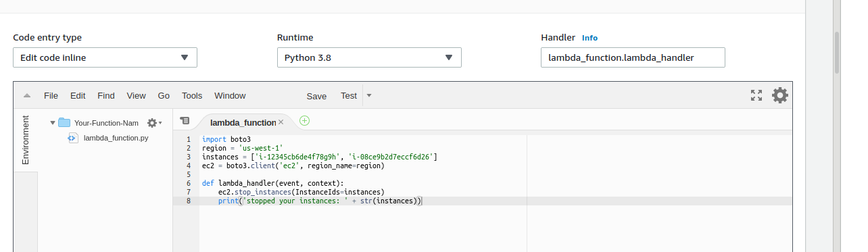The width and height of the screenshot is (868, 252).
Task: Open the dropdown arrow next to Test
Action: pyautogui.click(x=369, y=96)
